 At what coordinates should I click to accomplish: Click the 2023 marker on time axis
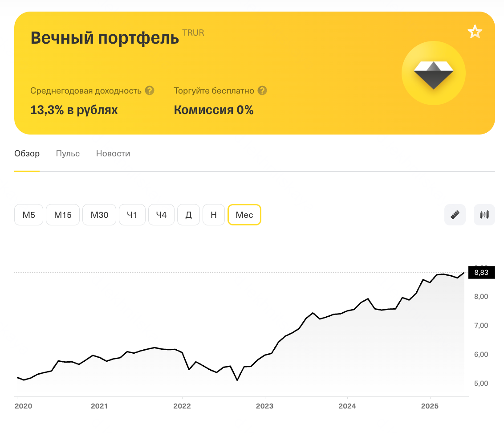click(x=265, y=406)
